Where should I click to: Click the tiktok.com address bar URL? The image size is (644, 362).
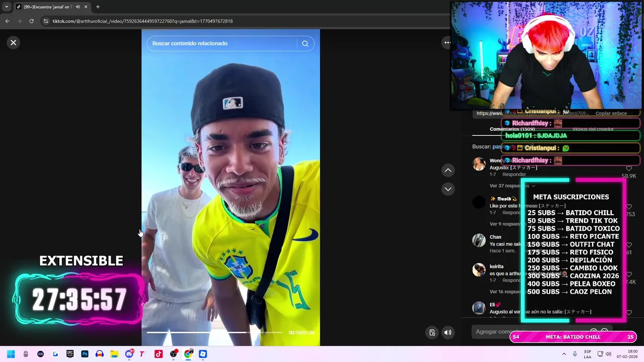[142, 21]
